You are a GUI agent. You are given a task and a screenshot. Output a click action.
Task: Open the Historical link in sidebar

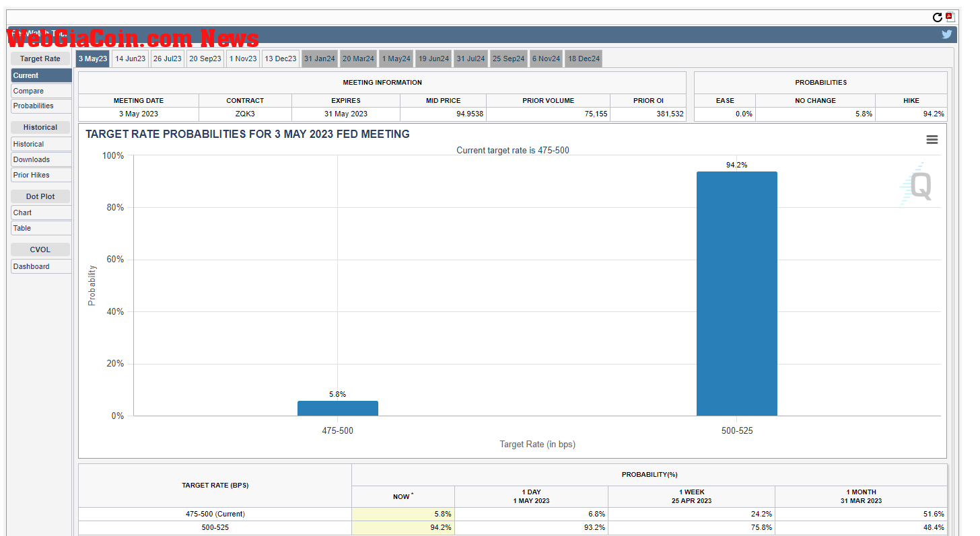click(41, 144)
